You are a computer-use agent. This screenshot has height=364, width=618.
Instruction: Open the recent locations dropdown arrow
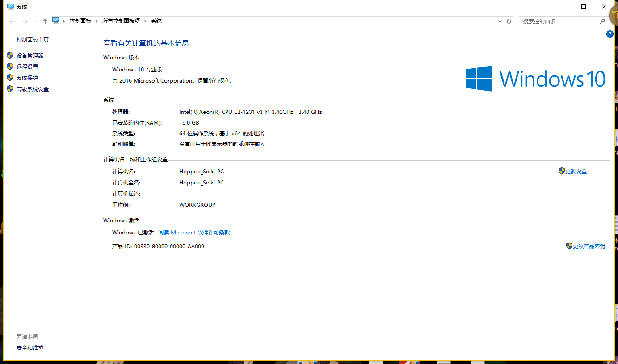(x=36, y=21)
